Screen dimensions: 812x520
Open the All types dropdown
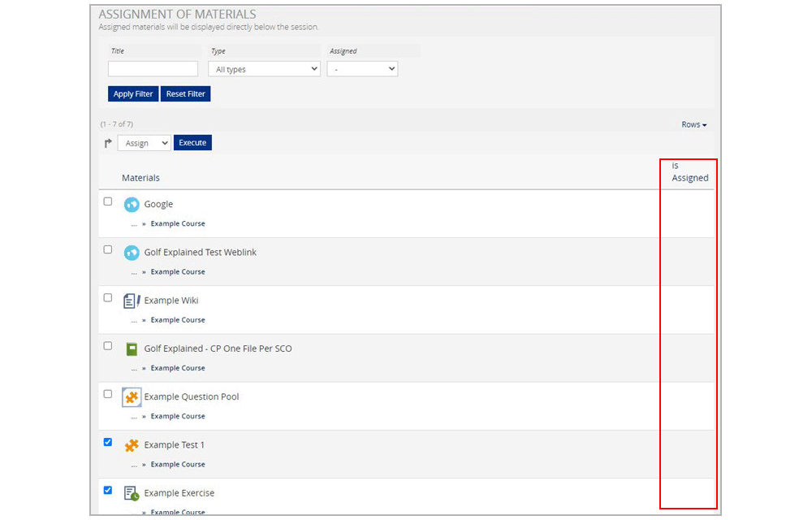[264, 69]
